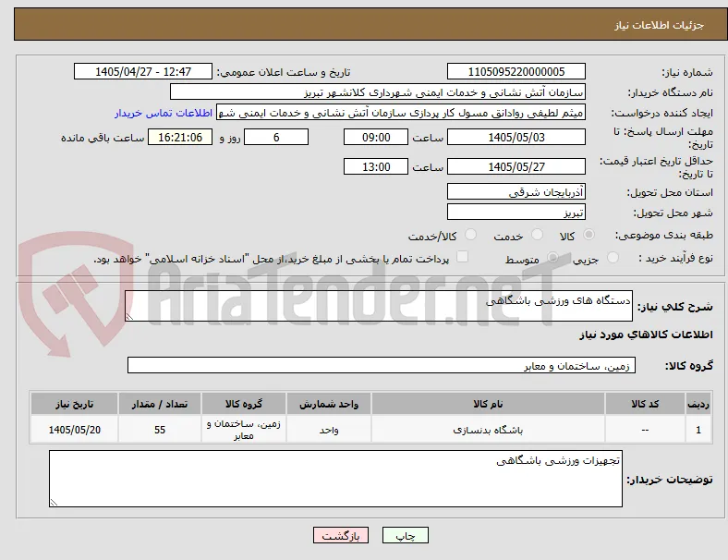728x560 pixels.
Task: Click the ساعت باقی مانده label
Action: pos(103,138)
